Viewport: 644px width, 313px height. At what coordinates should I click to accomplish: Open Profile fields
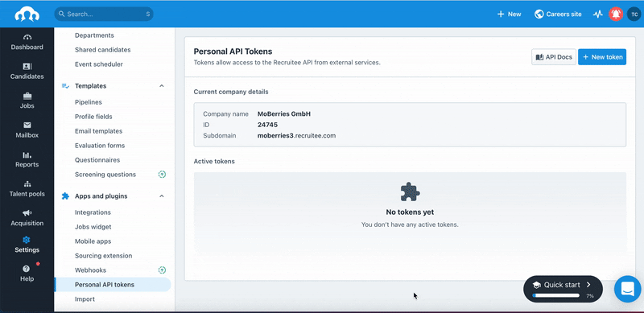(93, 117)
